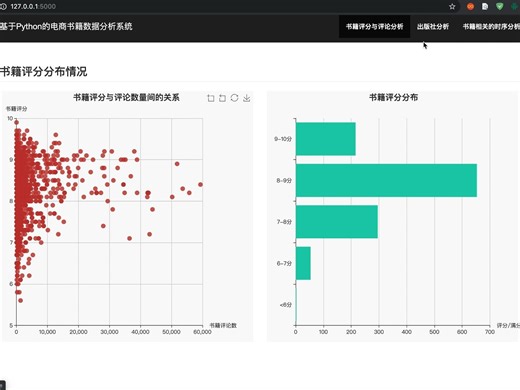Click the area zoom icon on scatter chart
This screenshot has height=390, width=520.
point(210,98)
